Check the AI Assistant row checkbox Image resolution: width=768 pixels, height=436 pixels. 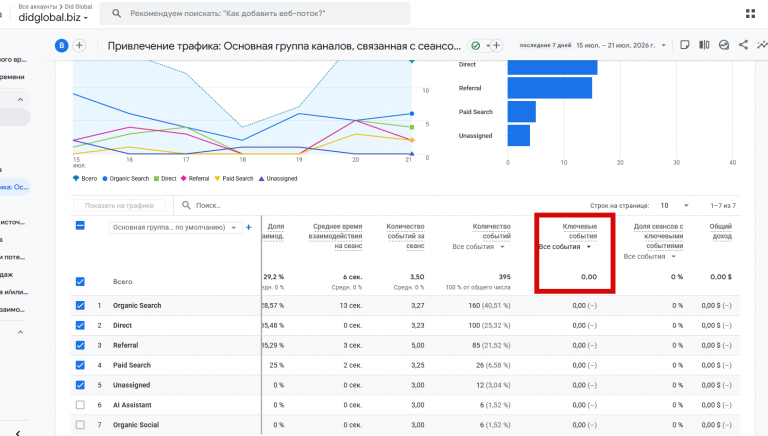(80, 405)
